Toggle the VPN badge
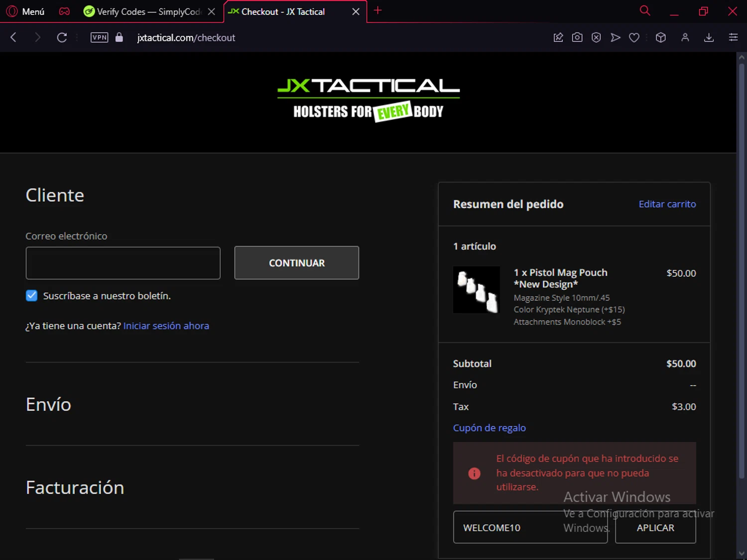Screen dimensions: 747x560 click(99, 37)
